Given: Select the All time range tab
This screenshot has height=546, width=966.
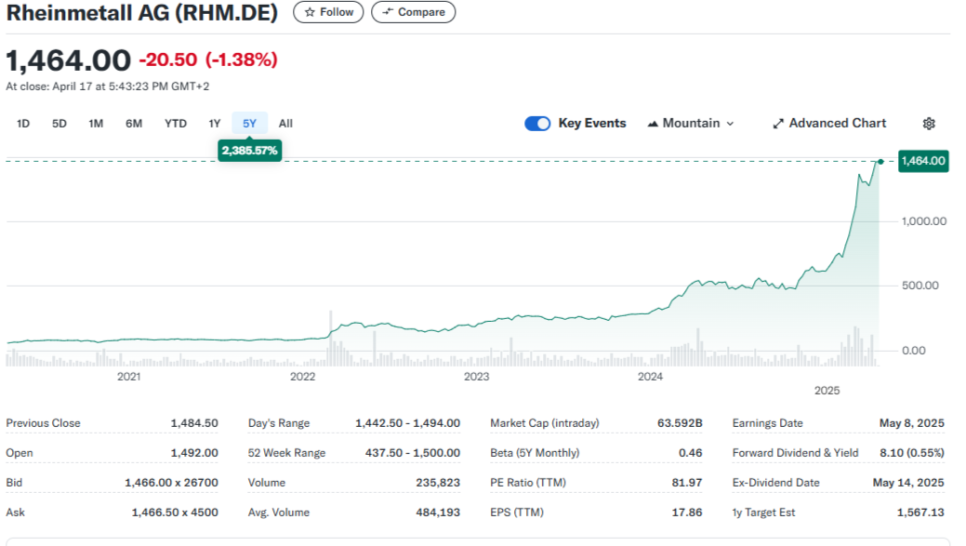Looking at the screenshot, I should click(285, 123).
